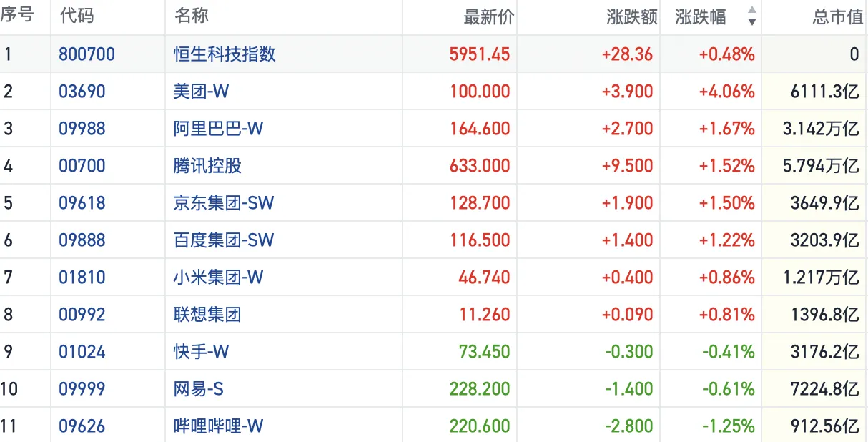
Task: Click stock code 09618
Action: [82, 203]
